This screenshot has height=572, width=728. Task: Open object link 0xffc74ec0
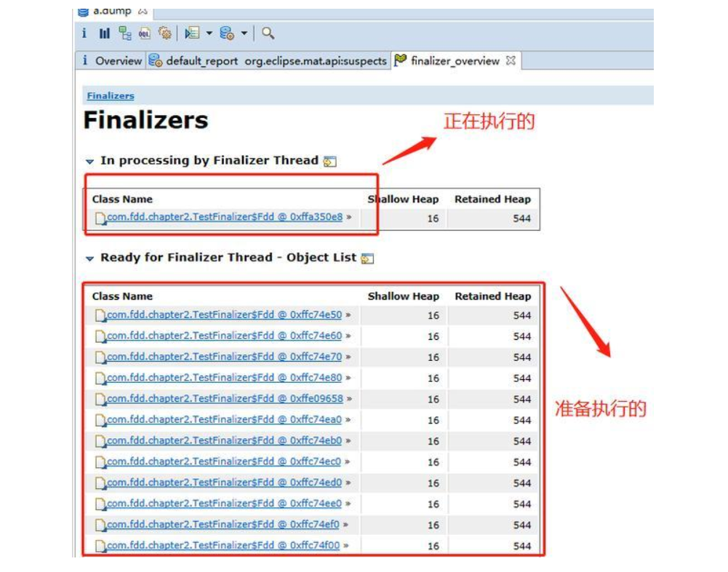click(x=224, y=461)
